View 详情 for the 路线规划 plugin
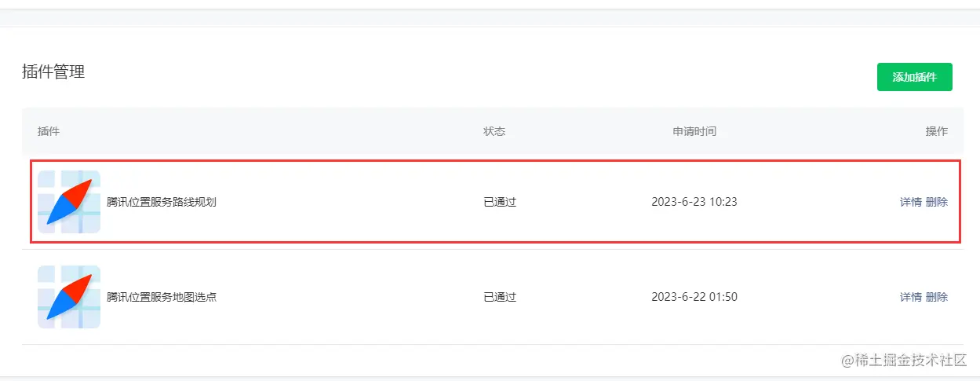980x381 pixels. tap(911, 202)
